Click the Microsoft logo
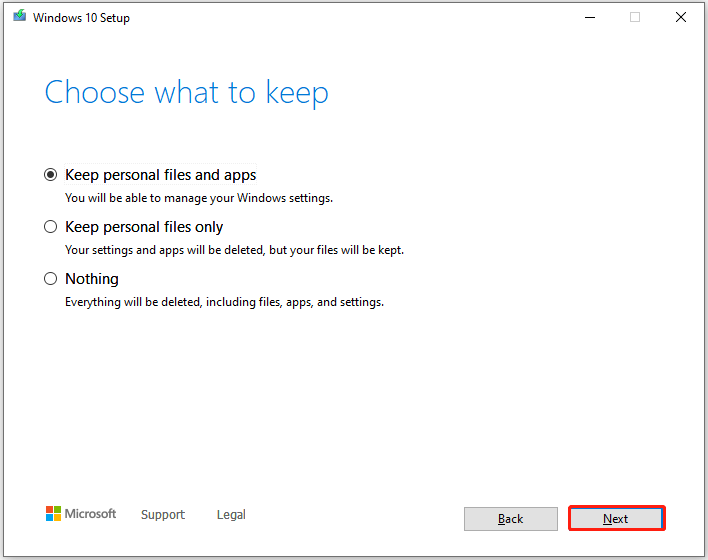The width and height of the screenshot is (708, 560). tap(81, 513)
